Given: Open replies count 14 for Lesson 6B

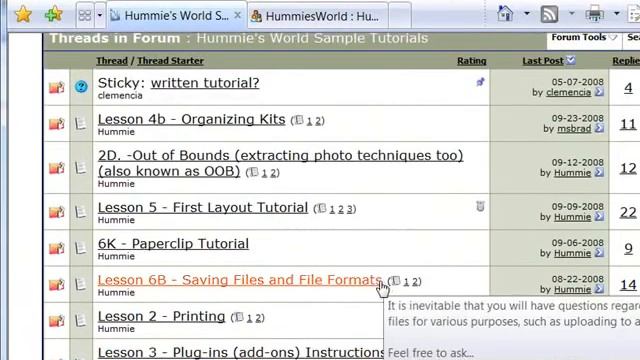Looking at the screenshot, I should click(x=628, y=285).
